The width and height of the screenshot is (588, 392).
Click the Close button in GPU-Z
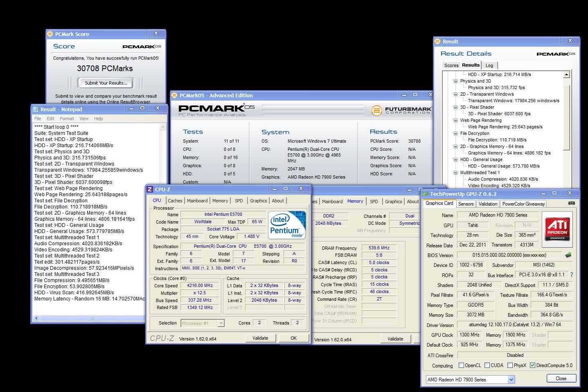(x=561, y=379)
